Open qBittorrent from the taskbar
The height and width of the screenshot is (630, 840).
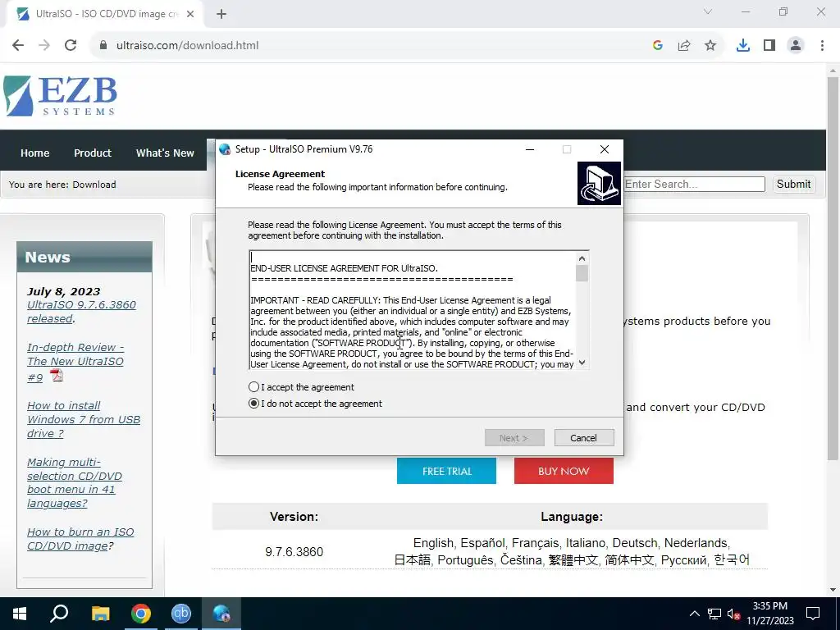click(x=181, y=614)
